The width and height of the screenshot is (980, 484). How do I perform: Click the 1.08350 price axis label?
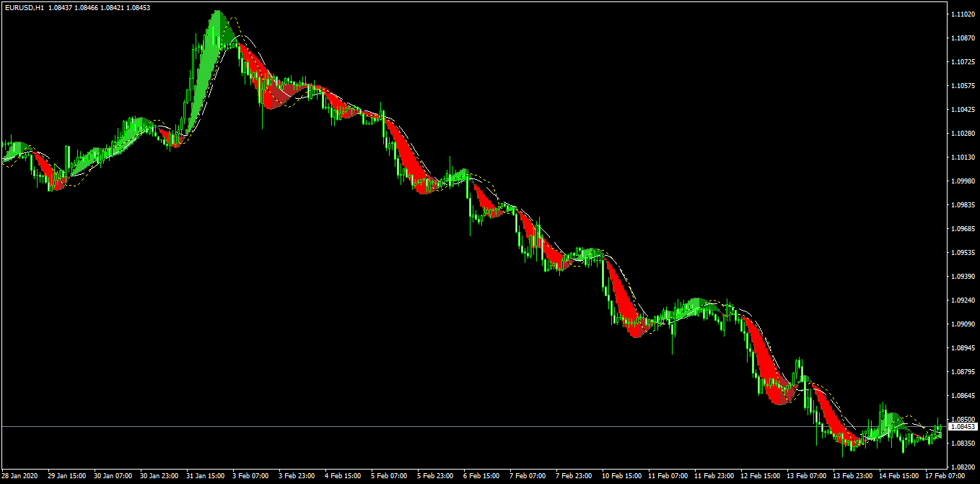click(x=964, y=444)
